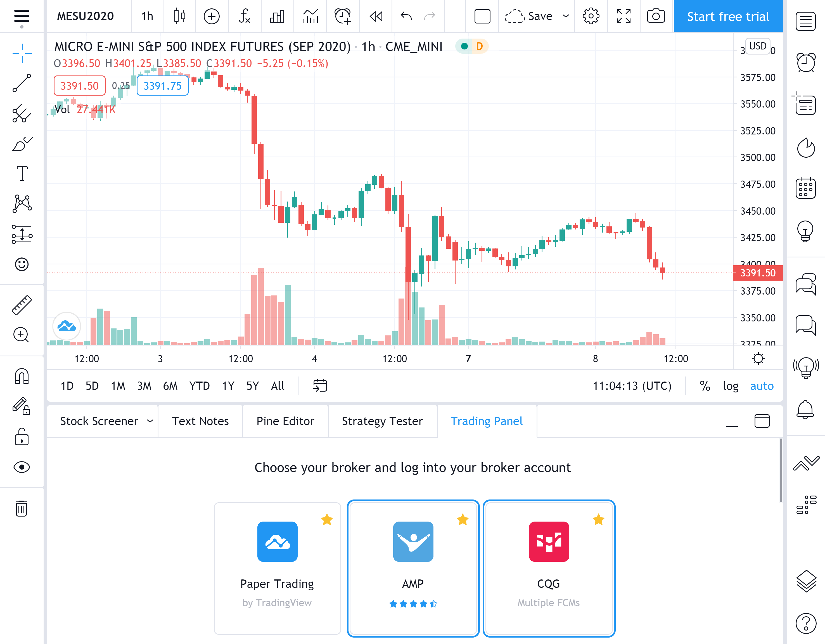Remove drawings with the trash icon
The width and height of the screenshot is (825, 644).
[22, 508]
